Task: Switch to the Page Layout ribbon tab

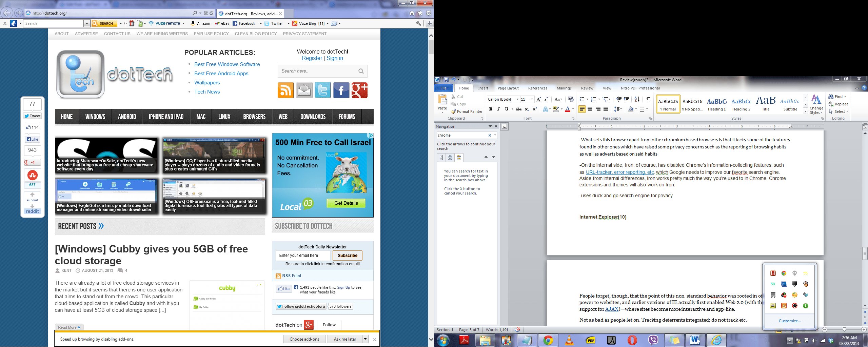Action: tap(508, 88)
